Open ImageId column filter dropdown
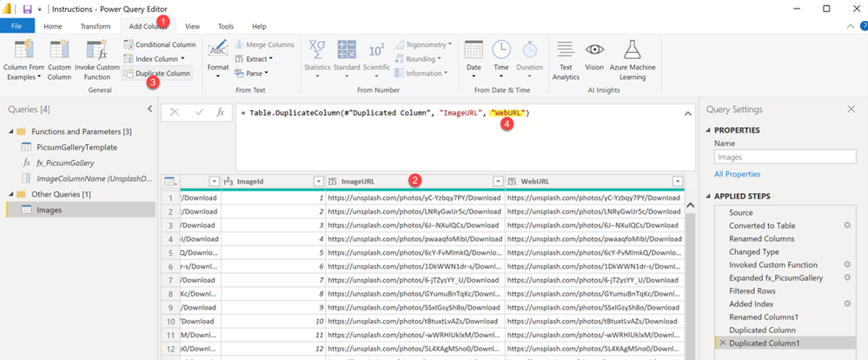 [318, 181]
